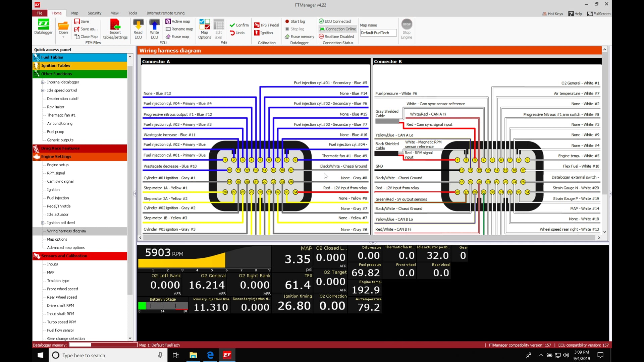Switch to the Security ribbon tab
The width and height of the screenshot is (644, 362).
pos(94,13)
